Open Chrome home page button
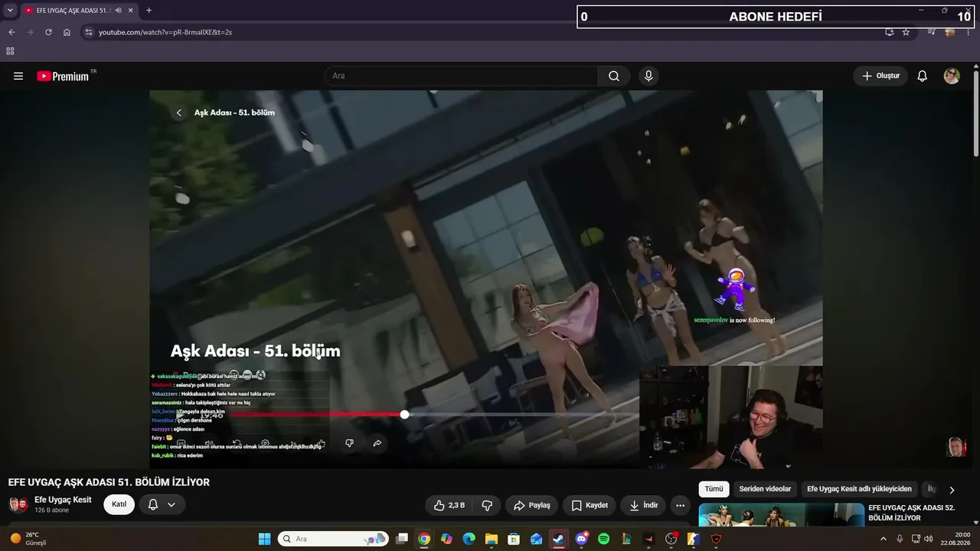The width and height of the screenshot is (980, 551). point(67,32)
